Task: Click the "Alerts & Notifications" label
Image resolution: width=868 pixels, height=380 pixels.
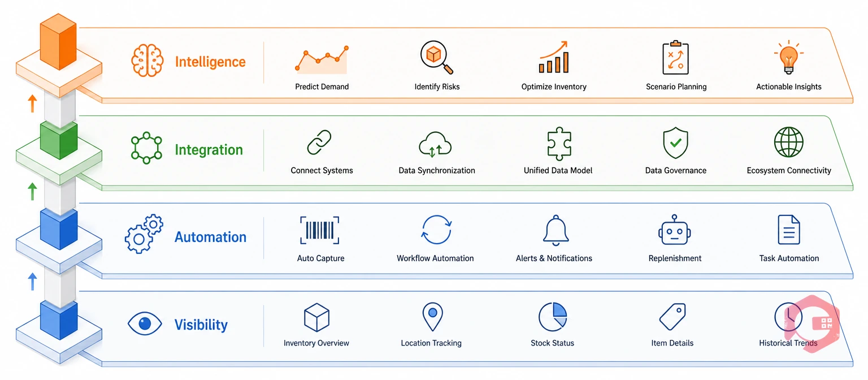Action: (554, 258)
